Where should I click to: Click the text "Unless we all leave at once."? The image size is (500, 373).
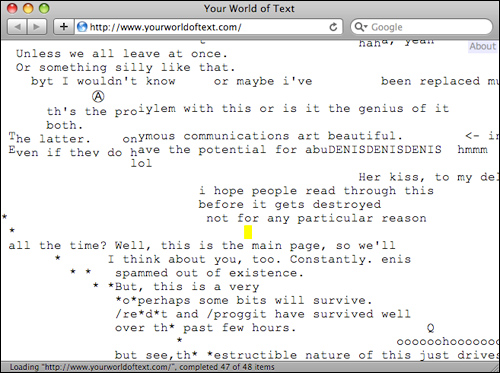click(x=122, y=54)
